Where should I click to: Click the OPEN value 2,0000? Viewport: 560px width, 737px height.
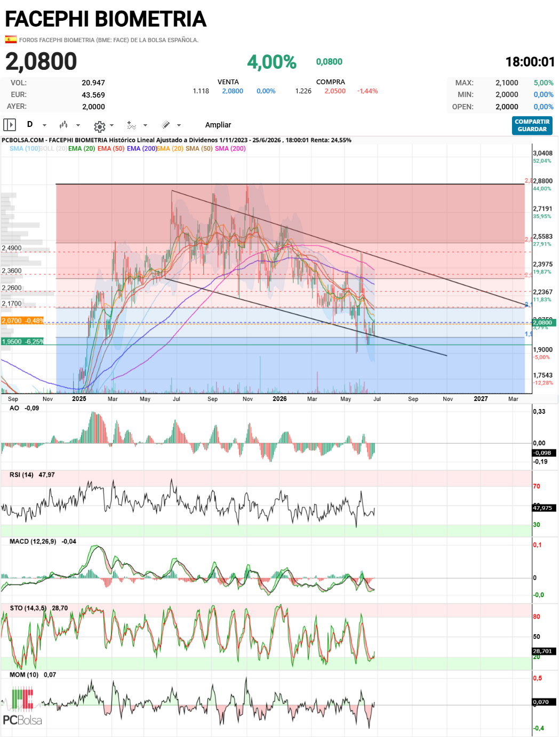point(507,107)
